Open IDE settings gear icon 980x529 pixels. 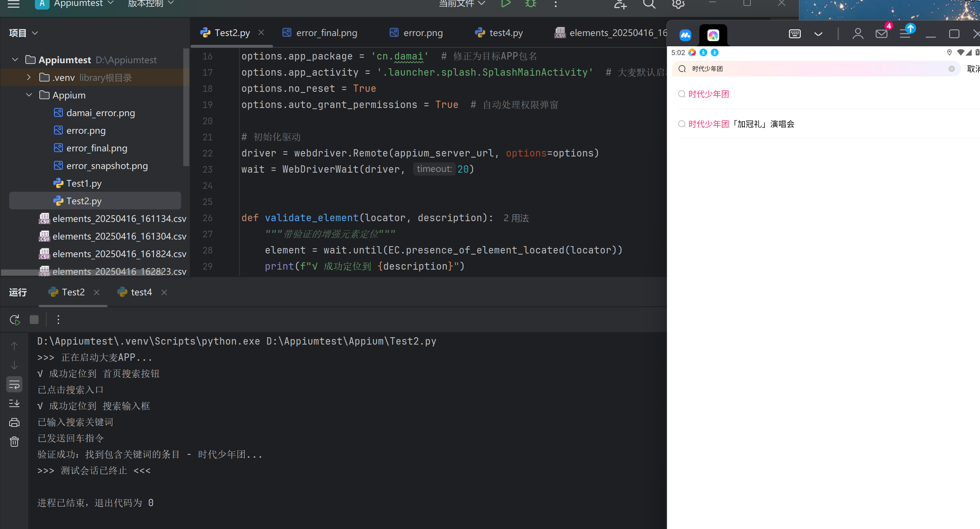(678, 4)
